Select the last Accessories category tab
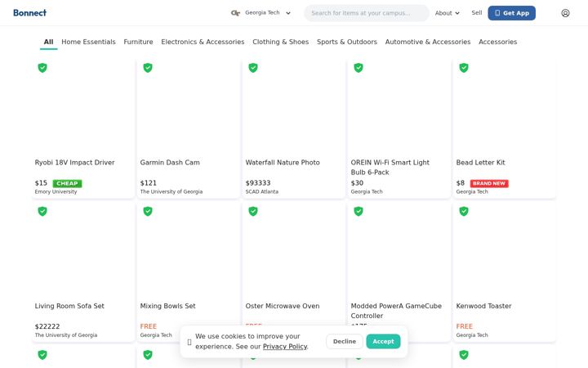This screenshot has width=588, height=368. (497, 42)
